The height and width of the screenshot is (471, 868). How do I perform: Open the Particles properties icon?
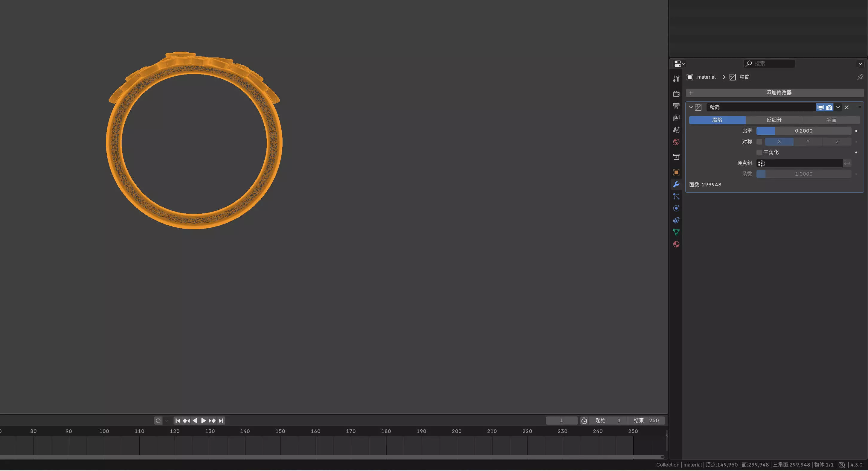(x=676, y=196)
